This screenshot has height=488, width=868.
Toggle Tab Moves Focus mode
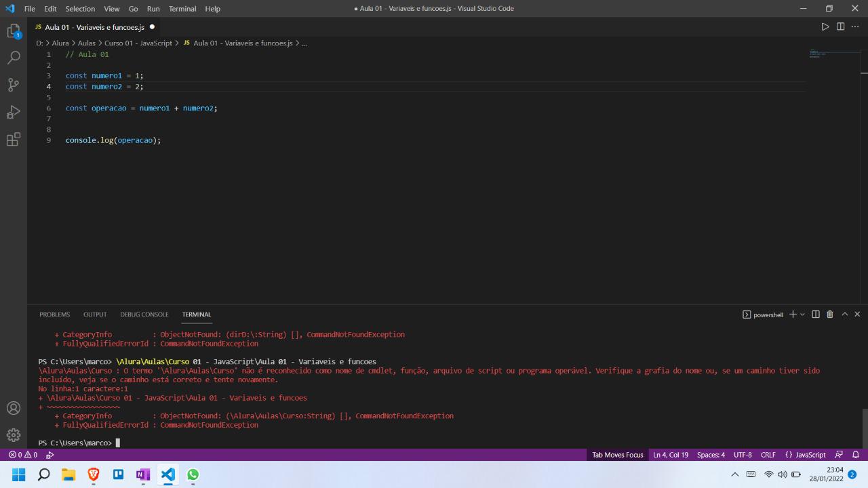coord(618,455)
